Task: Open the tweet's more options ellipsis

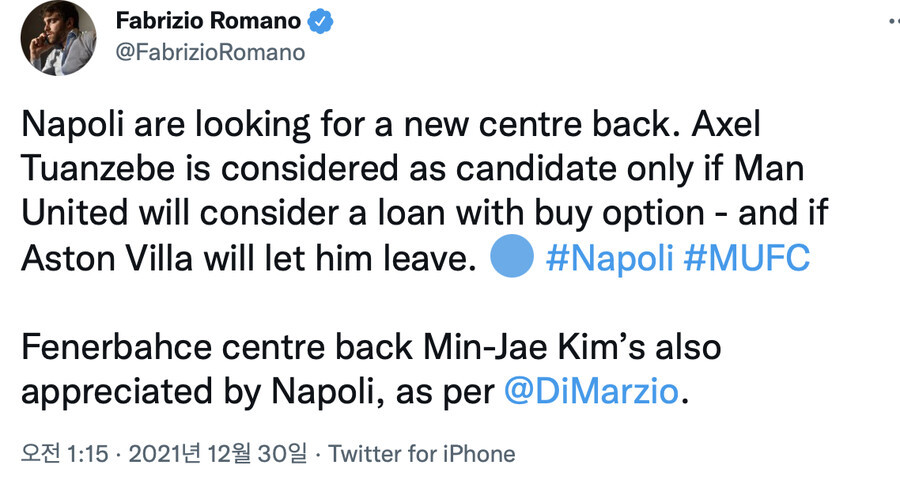Action: (x=894, y=21)
